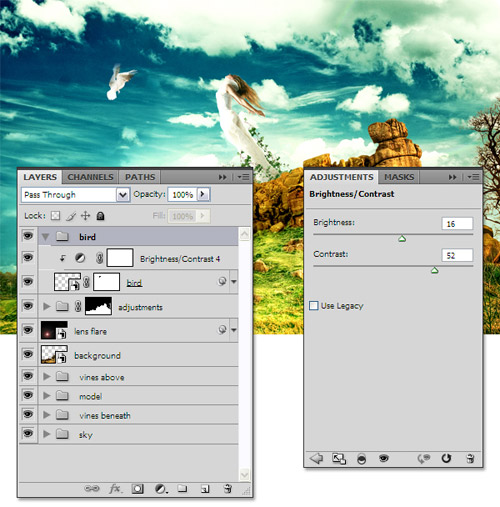
Task: Open the layer style fx menu
Action: [x=115, y=489]
